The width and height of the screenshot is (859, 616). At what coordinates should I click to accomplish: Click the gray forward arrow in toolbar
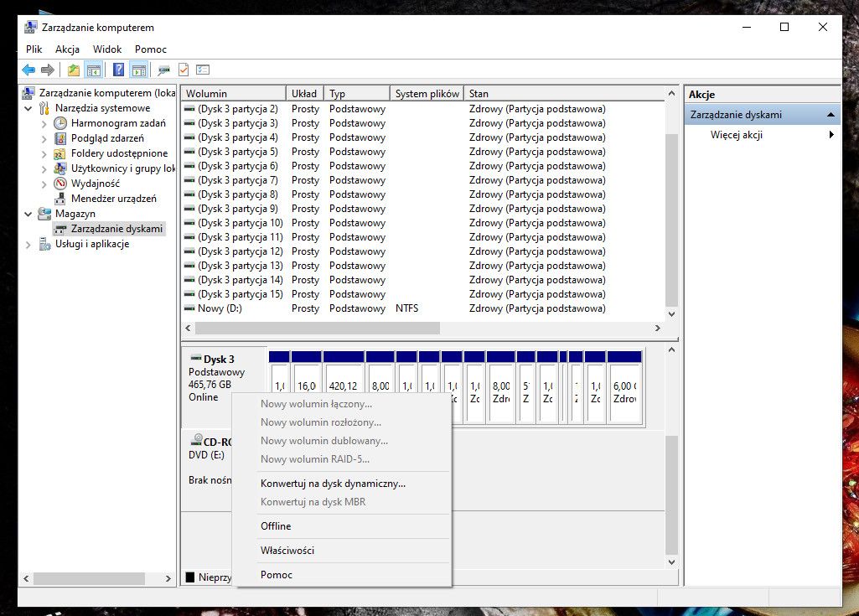tap(48, 70)
